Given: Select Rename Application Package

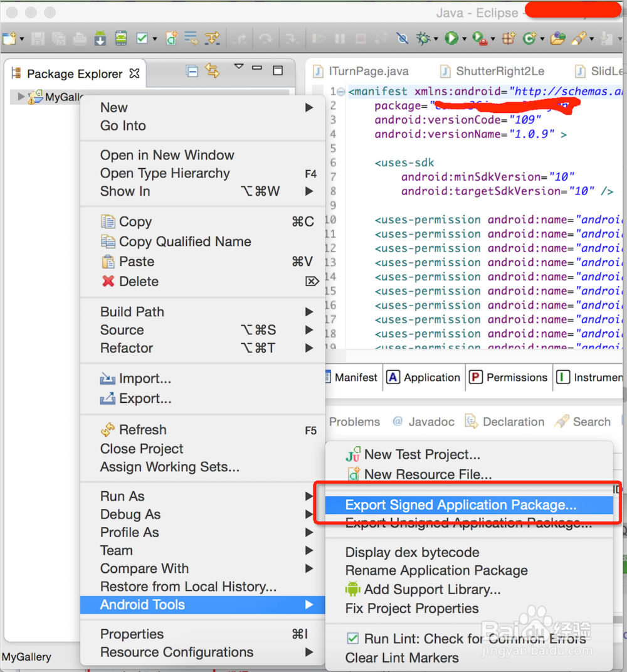Looking at the screenshot, I should pyautogui.click(x=469, y=570).
